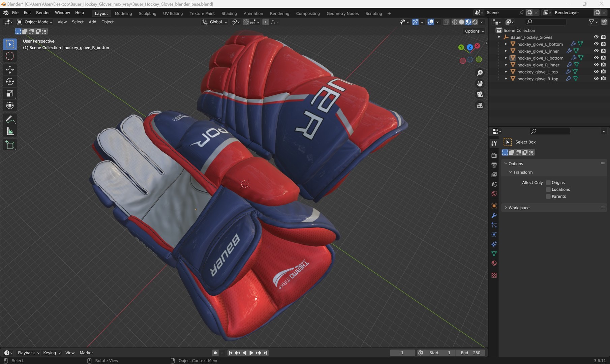Open the World properties tab
The height and width of the screenshot is (364, 610).
coord(494,194)
